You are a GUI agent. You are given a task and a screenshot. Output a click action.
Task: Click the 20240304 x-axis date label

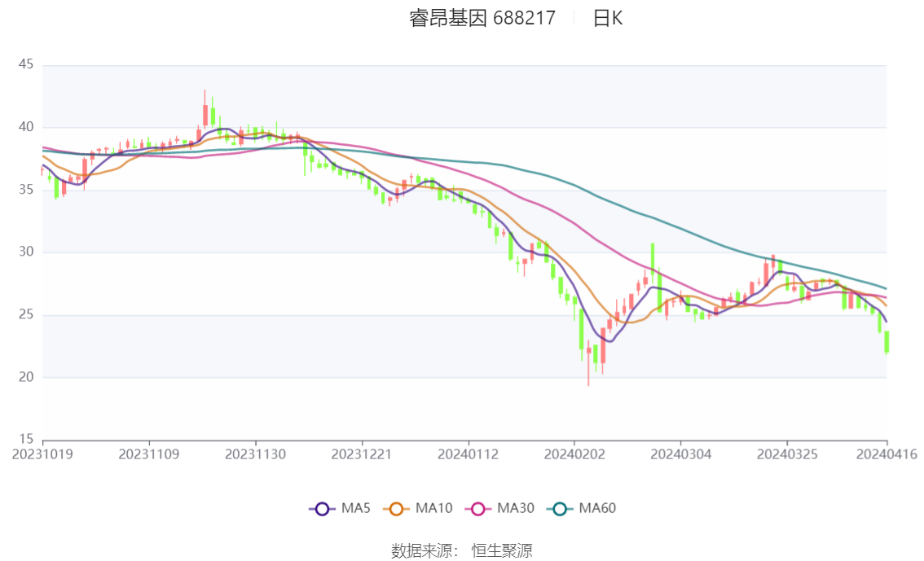[680, 454]
